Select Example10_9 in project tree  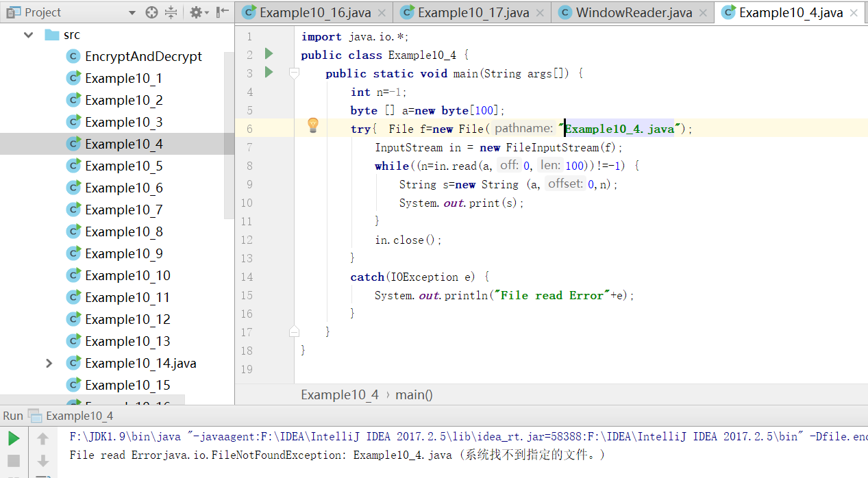click(124, 254)
